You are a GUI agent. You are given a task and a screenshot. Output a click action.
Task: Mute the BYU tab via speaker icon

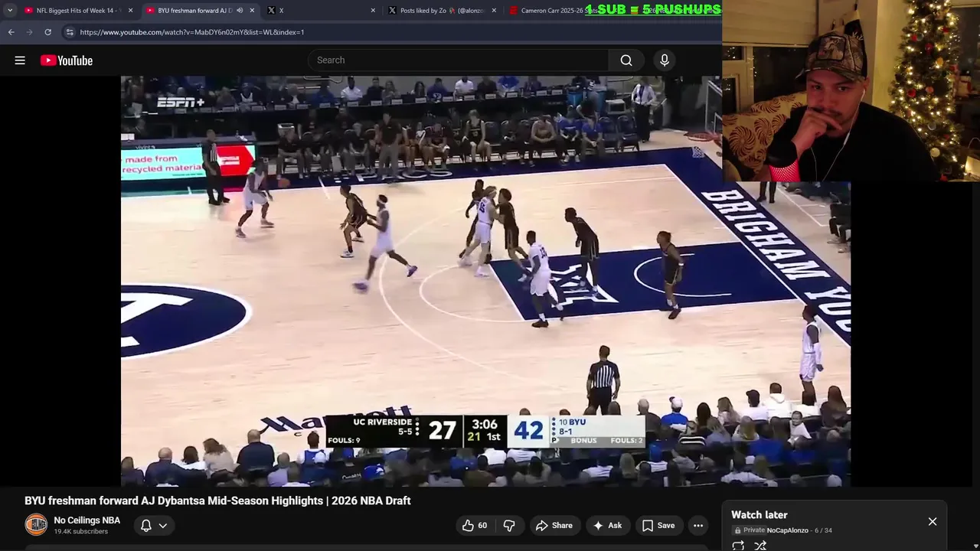pos(240,11)
